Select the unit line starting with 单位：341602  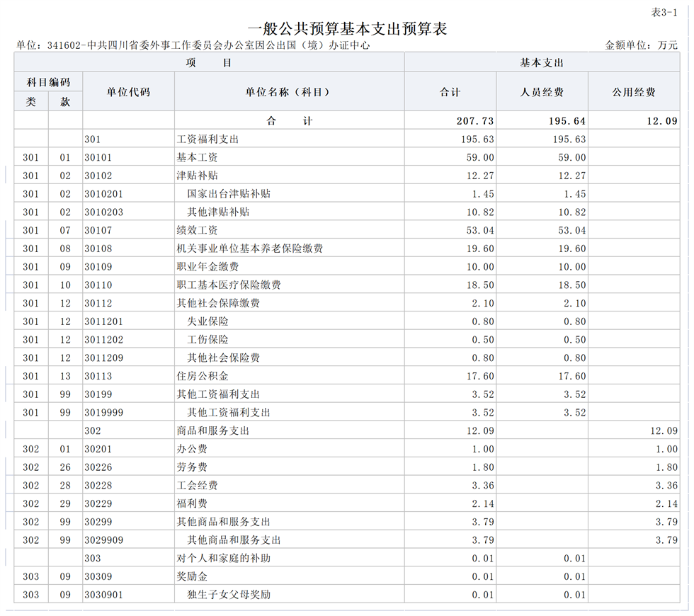coord(193,45)
